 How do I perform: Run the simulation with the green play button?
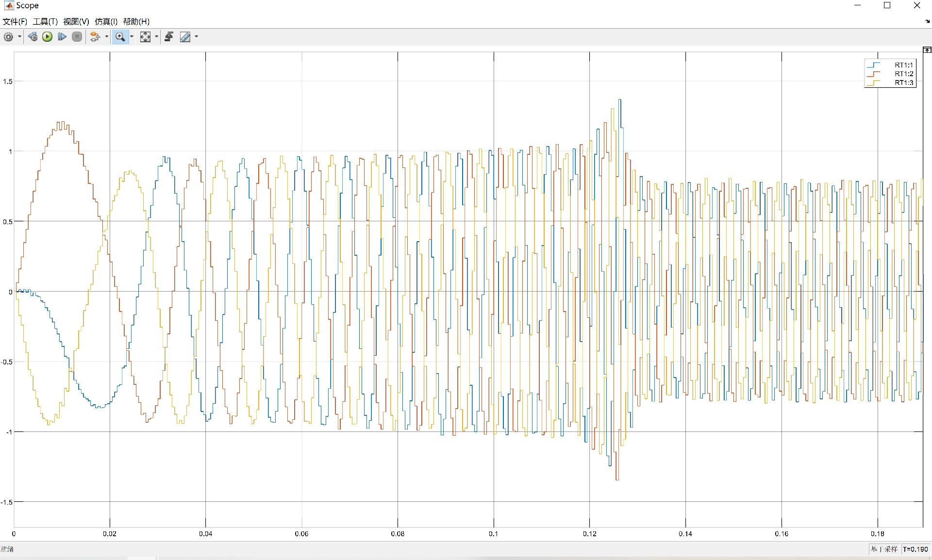(47, 37)
